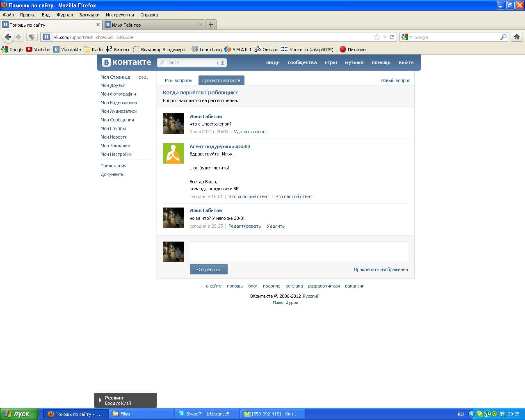This screenshot has width=525, height=420.
Task: Open the Питание bookmark
Action: point(353,49)
